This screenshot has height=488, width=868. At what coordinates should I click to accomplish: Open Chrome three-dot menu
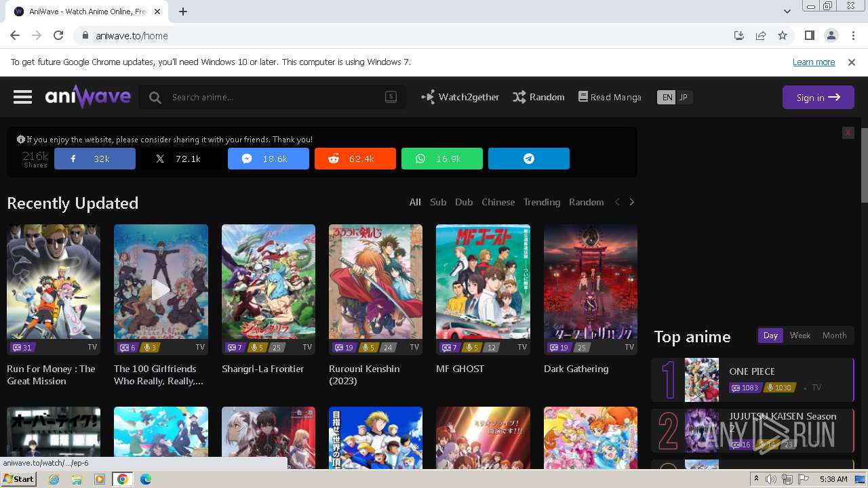(x=852, y=35)
